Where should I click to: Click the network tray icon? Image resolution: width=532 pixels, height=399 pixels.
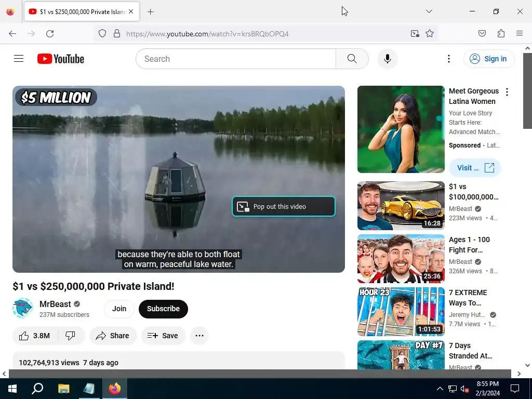(x=453, y=389)
